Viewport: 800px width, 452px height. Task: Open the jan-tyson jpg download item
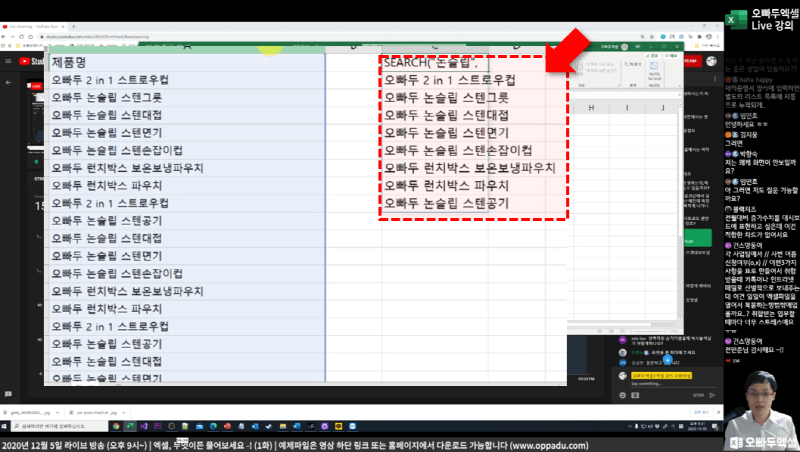coord(96,413)
